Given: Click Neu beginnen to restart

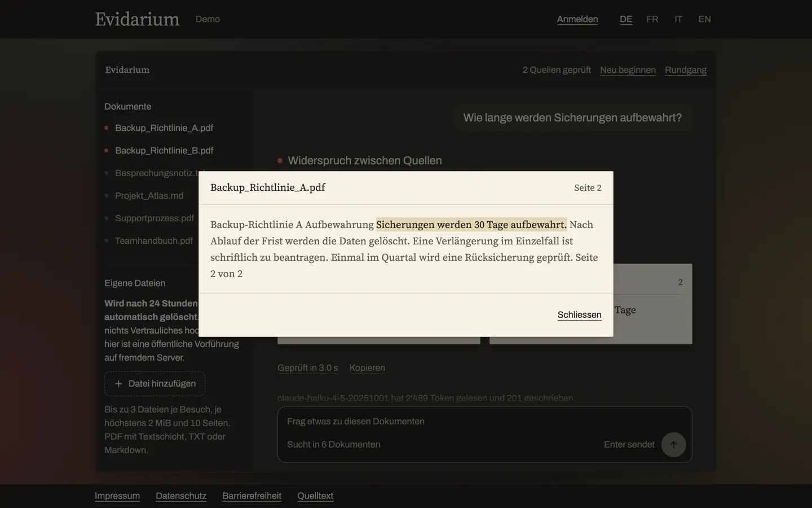Looking at the screenshot, I should click(x=628, y=70).
